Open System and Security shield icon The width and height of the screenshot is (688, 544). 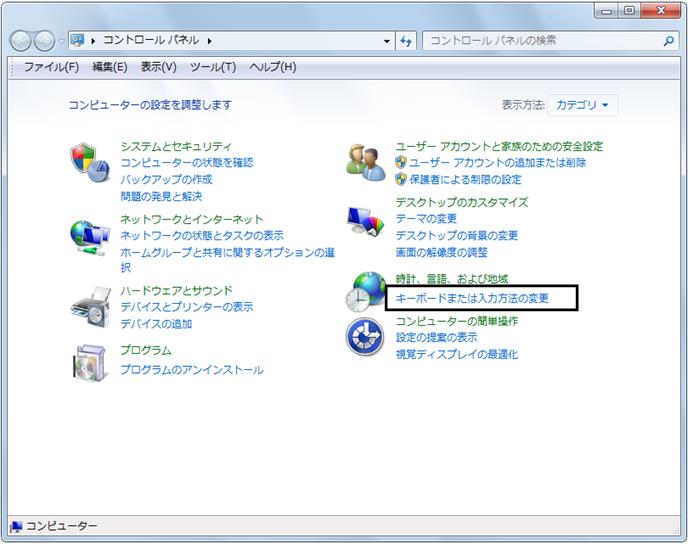tap(90, 162)
